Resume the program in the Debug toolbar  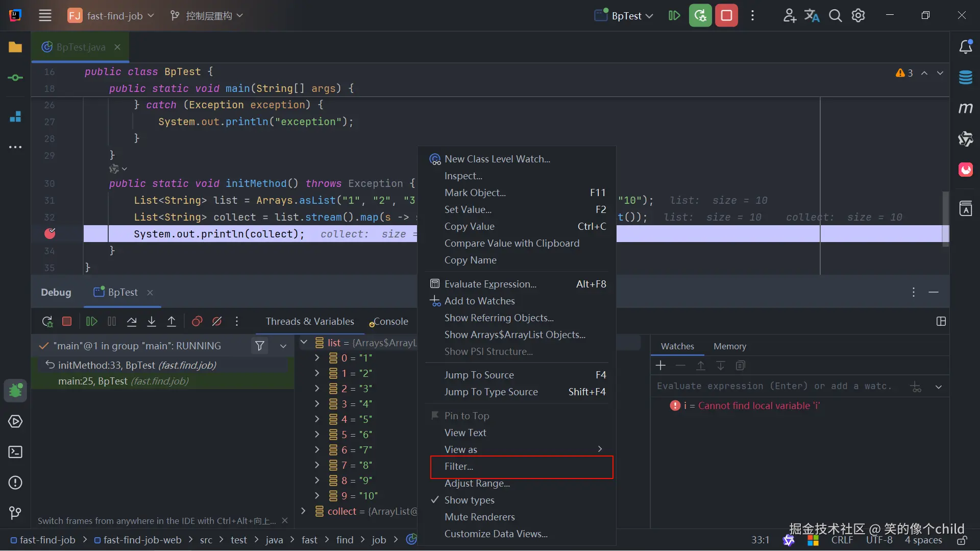(x=92, y=321)
